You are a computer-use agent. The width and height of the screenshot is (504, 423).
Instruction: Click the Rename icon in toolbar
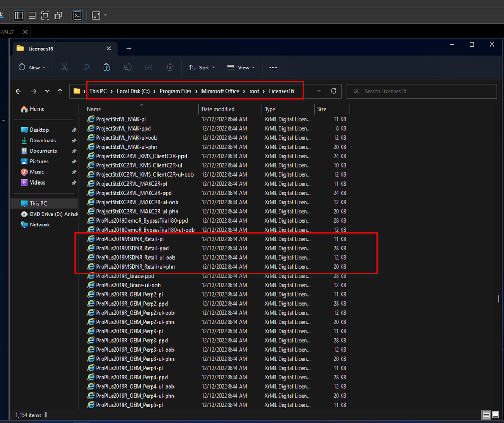[x=127, y=67]
